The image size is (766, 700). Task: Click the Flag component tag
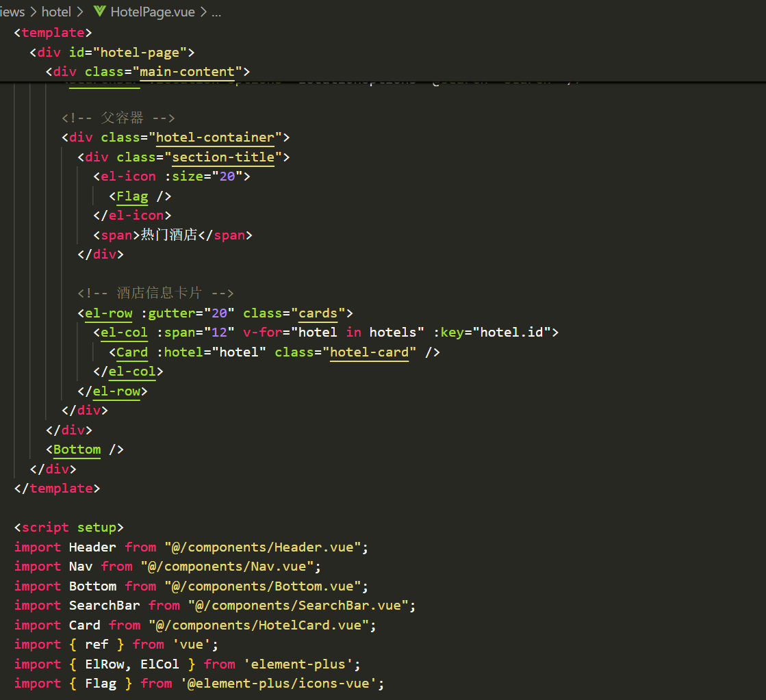132,196
